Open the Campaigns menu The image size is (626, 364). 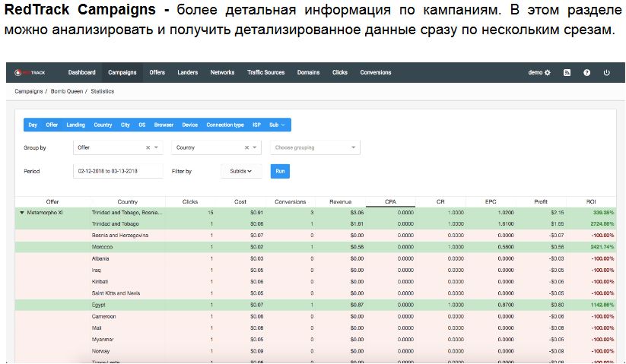(x=122, y=72)
